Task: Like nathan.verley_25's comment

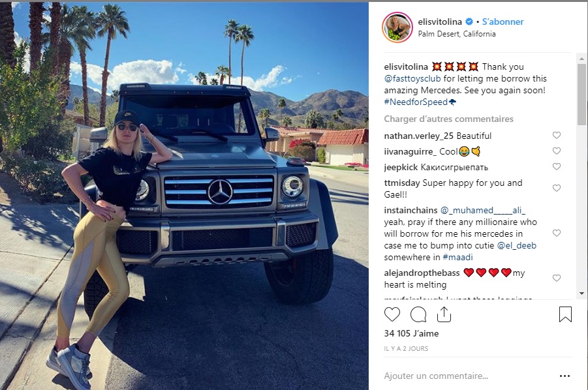Action: click(557, 135)
